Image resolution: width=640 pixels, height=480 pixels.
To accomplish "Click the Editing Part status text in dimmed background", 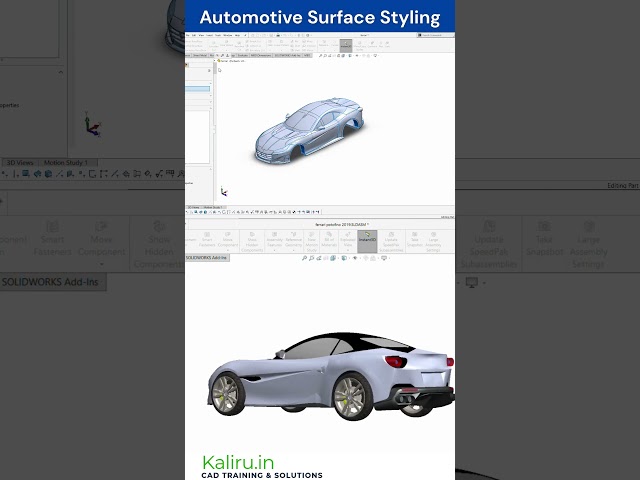I will click(623, 185).
